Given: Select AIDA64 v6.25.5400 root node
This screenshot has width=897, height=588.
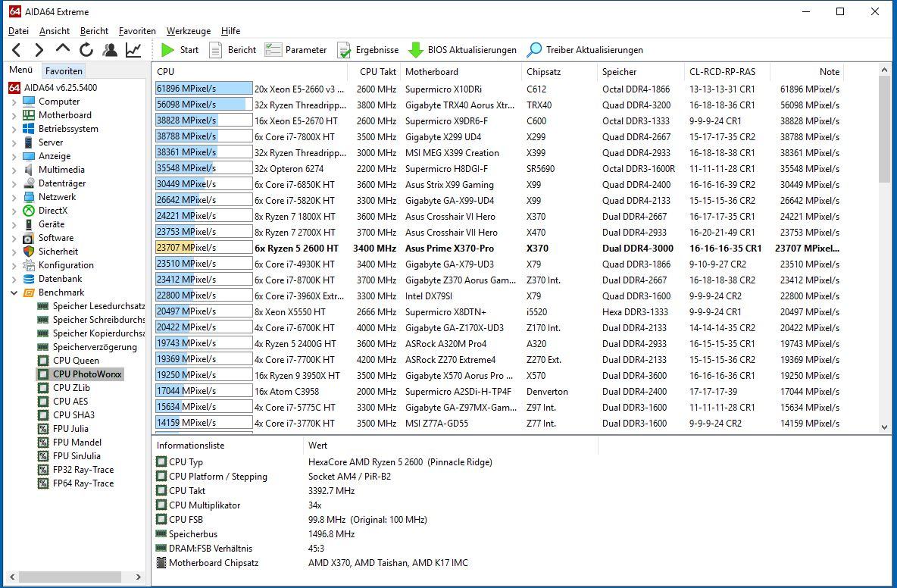Looking at the screenshot, I should pyautogui.click(x=52, y=88).
